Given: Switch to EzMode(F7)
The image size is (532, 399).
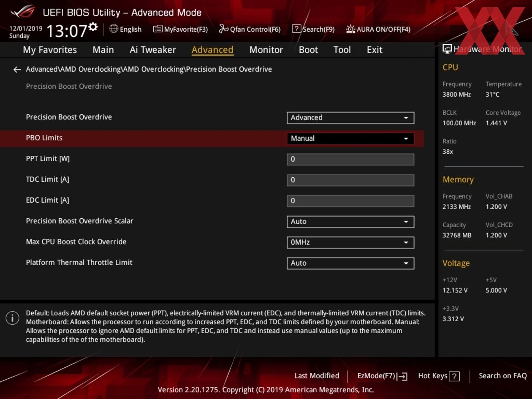Looking at the screenshot, I should pos(382,376).
